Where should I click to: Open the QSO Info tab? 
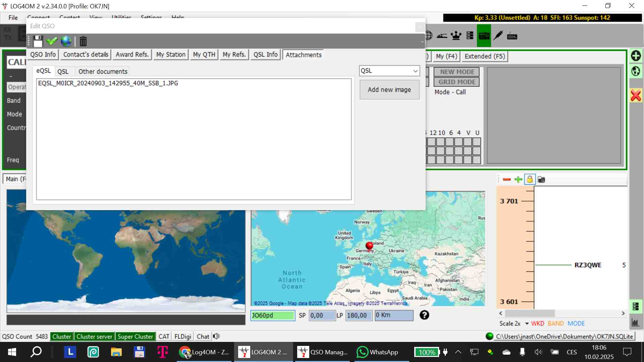point(43,55)
